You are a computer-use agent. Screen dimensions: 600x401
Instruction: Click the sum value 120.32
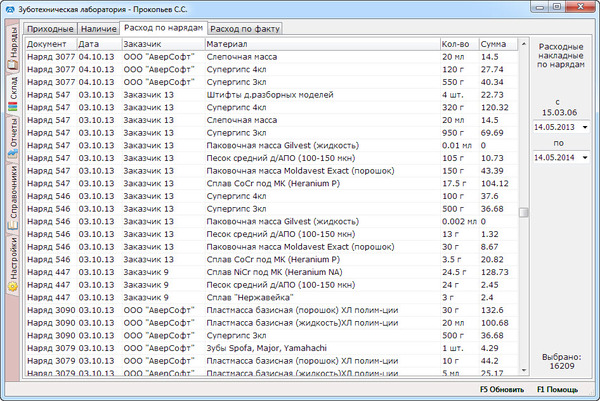495,108
